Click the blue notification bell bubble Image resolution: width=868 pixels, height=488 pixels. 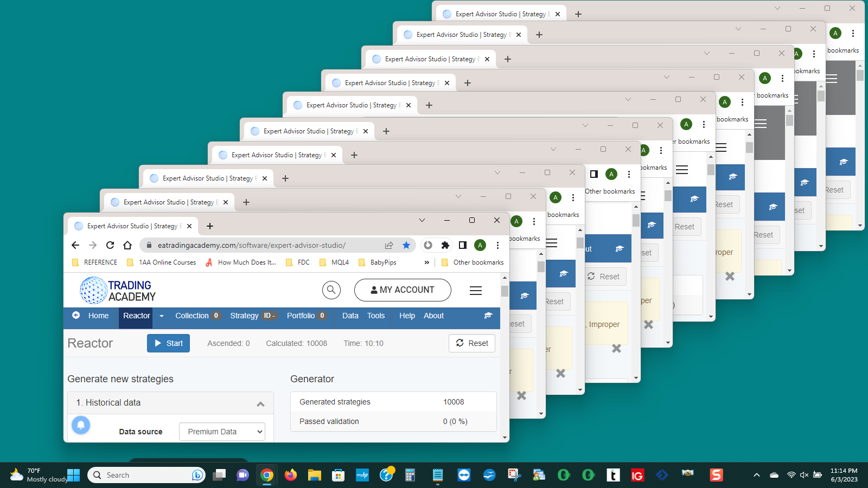coord(81,425)
